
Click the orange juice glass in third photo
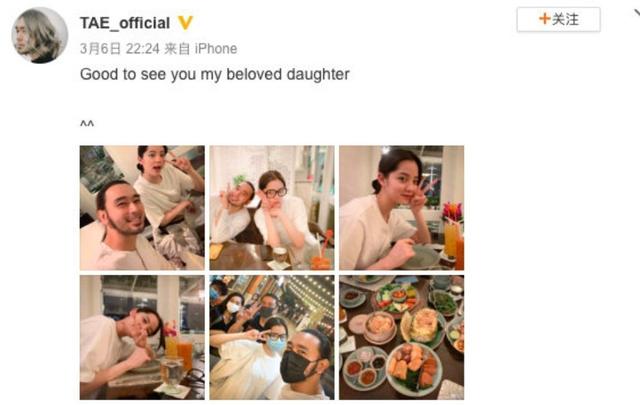click(451, 239)
